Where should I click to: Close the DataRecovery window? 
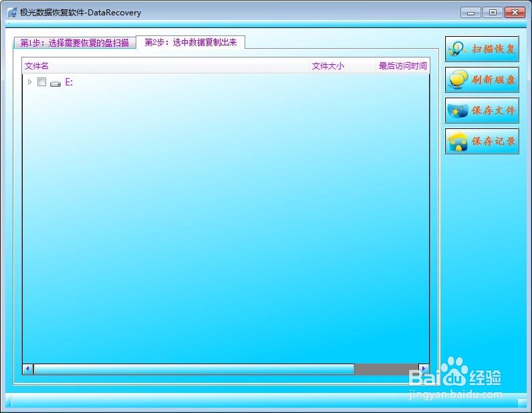coord(515,13)
